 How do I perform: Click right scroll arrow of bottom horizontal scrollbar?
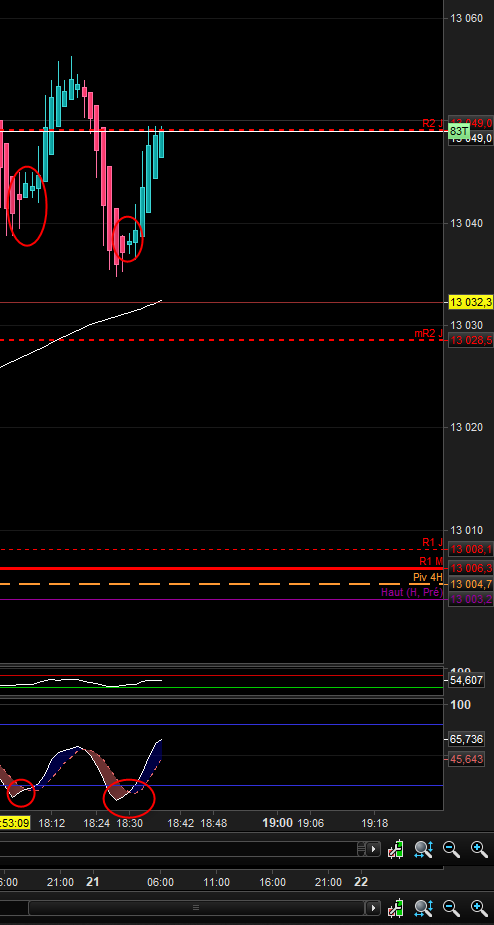[x=374, y=907]
